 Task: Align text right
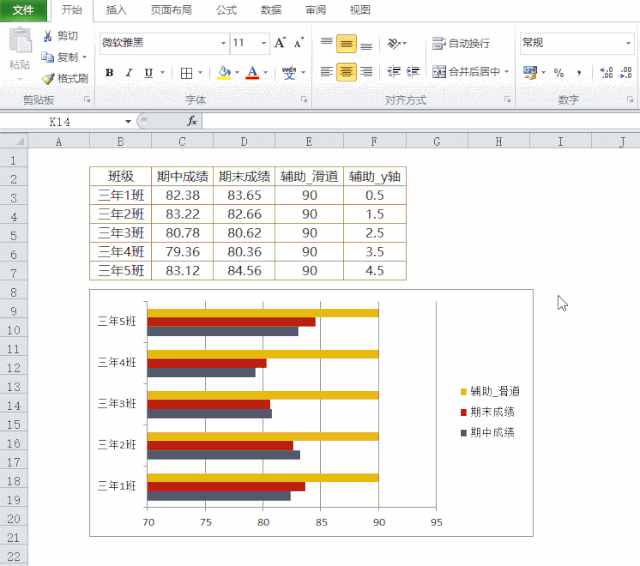tap(366, 72)
